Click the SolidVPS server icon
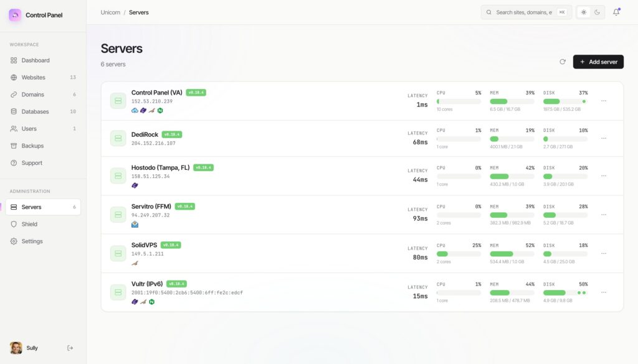The width and height of the screenshot is (638, 364). [x=118, y=253]
